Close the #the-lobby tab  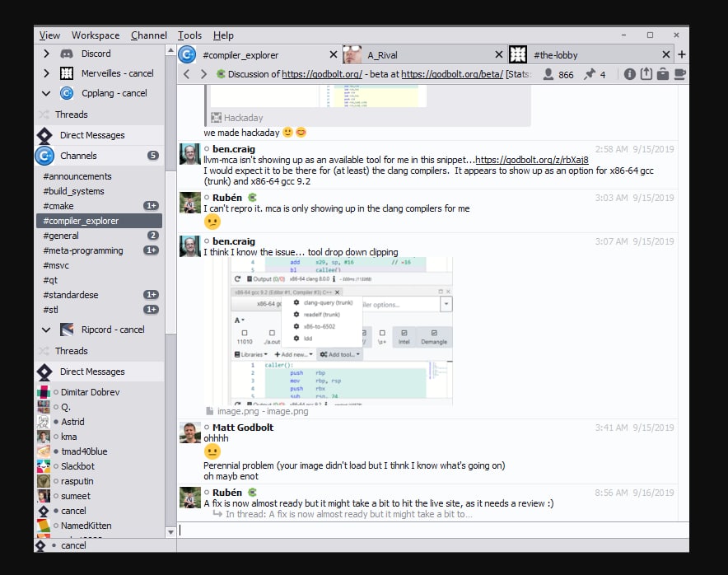(x=665, y=54)
